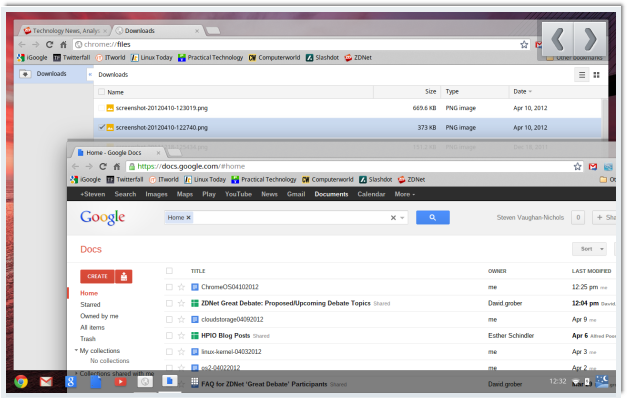This screenshot has height=398, width=627.
Task: Open the Starred documents link
Action: [90, 305]
